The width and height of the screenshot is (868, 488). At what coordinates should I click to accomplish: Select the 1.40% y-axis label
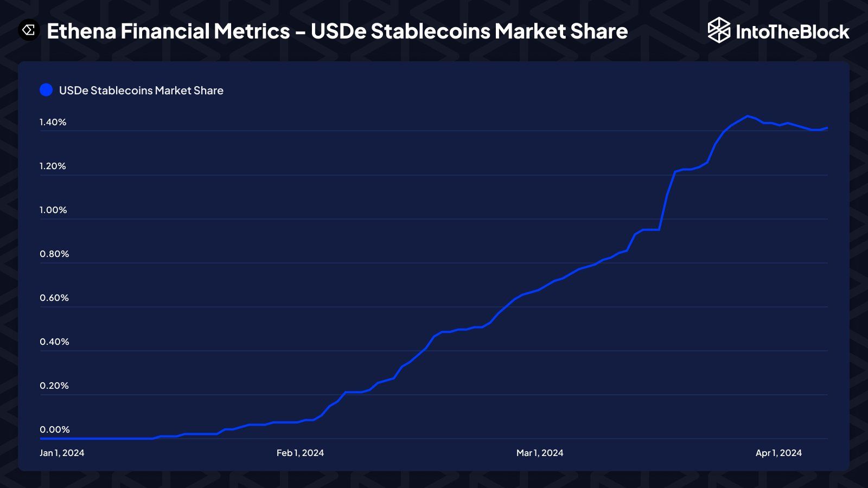click(53, 122)
